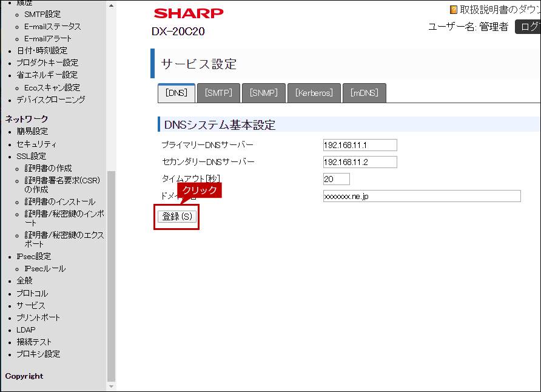Image resolution: width=541 pixels, height=392 pixels.
Task: Click the sidebar scroll-up arrow
Action: pos(111,5)
